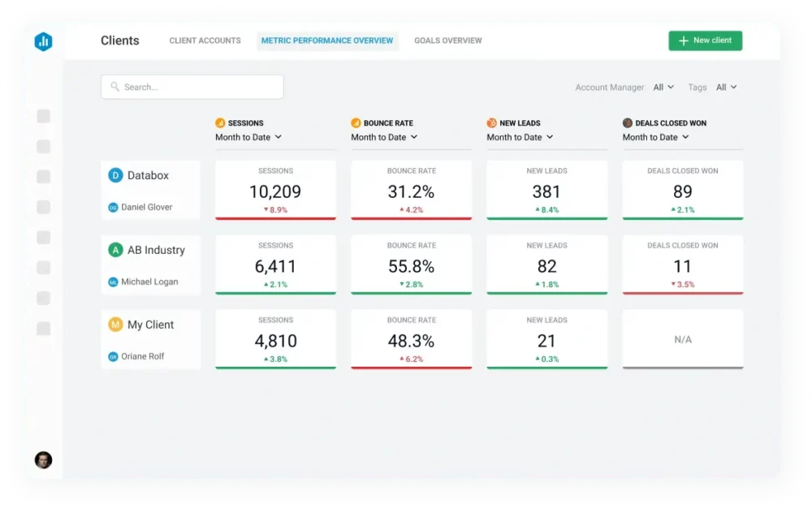Click the Databox client avatar badge
This screenshot has width=812, height=512.
coord(117,175)
